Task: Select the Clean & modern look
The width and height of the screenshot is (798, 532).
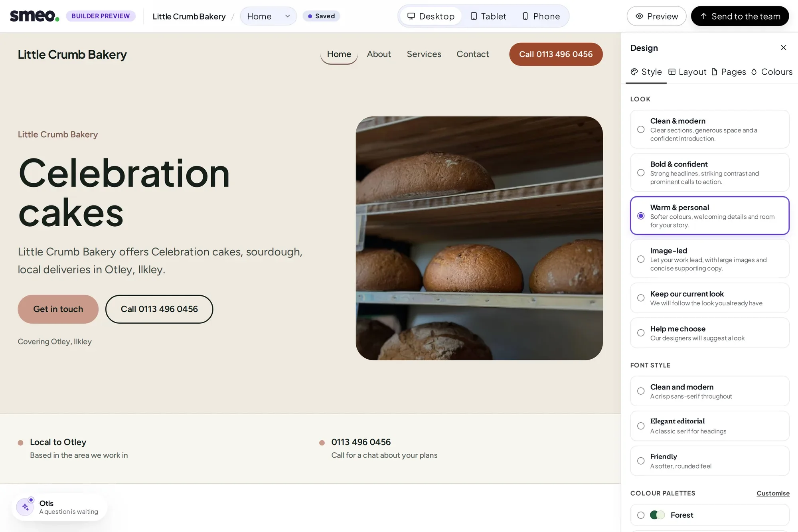Action: point(709,129)
